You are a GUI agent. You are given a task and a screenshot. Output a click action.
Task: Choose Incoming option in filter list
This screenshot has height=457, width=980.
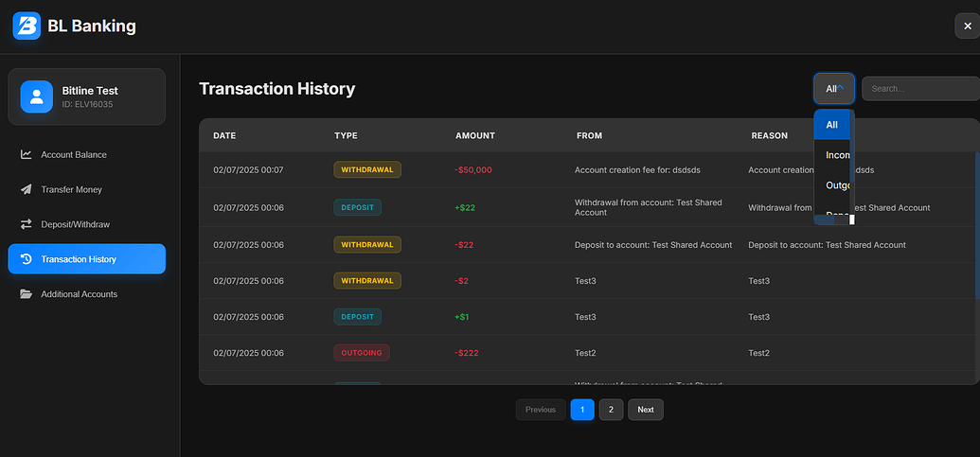831,155
